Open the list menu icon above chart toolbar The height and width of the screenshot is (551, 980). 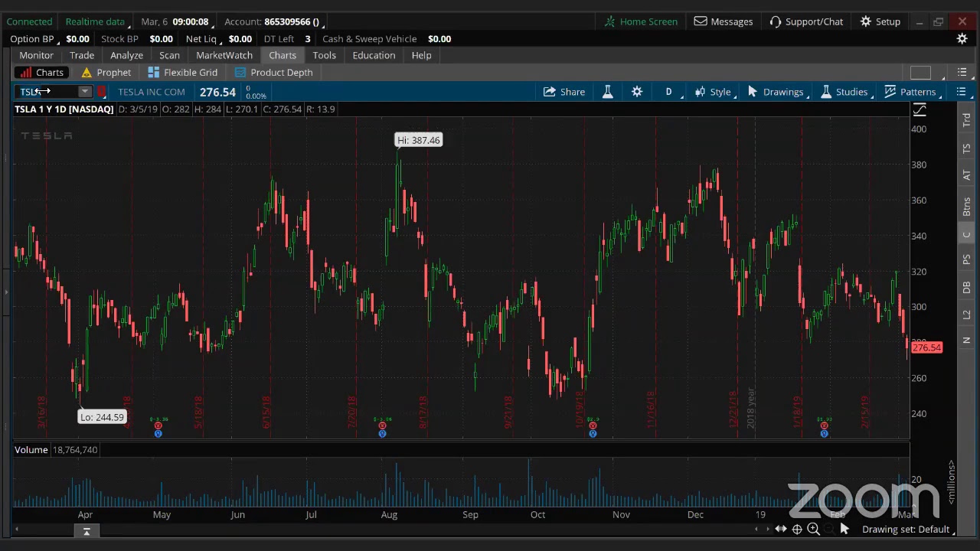tap(962, 73)
